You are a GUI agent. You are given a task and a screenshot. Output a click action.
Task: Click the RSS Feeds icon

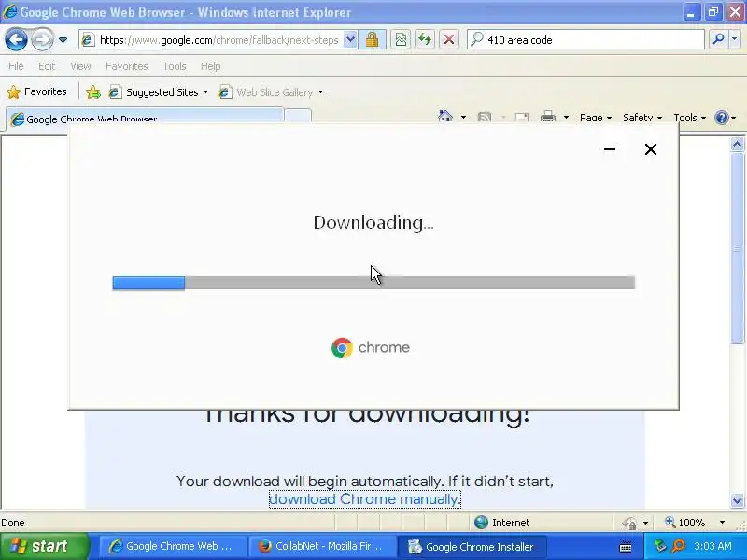pyautogui.click(x=485, y=118)
